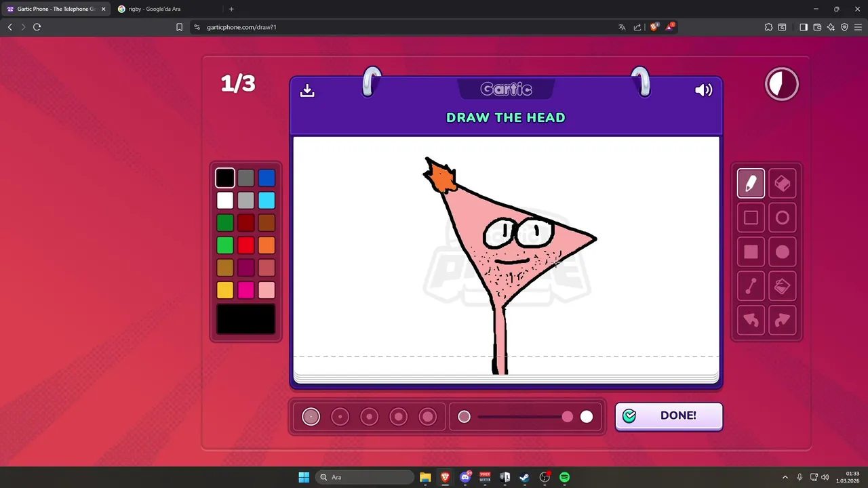Image resolution: width=868 pixels, height=488 pixels.
Task: Open a new browser tab
Action: click(x=231, y=9)
